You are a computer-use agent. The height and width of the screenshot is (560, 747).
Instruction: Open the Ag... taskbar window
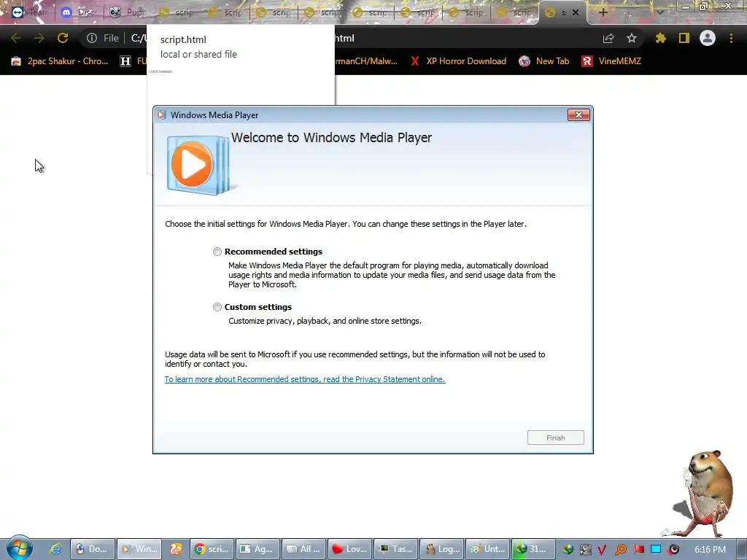point(258,549)
